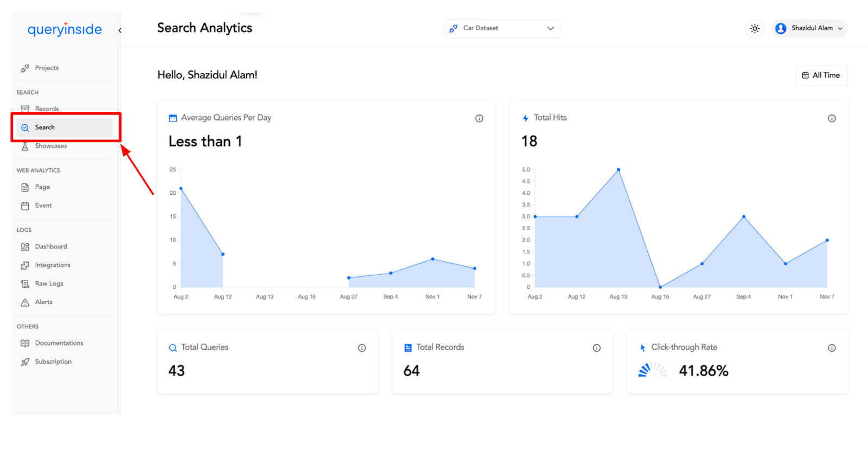Click the 'Less than 1' value
Image resolution: width=868 pixels, height=450 pixels.
pos(205,142)
